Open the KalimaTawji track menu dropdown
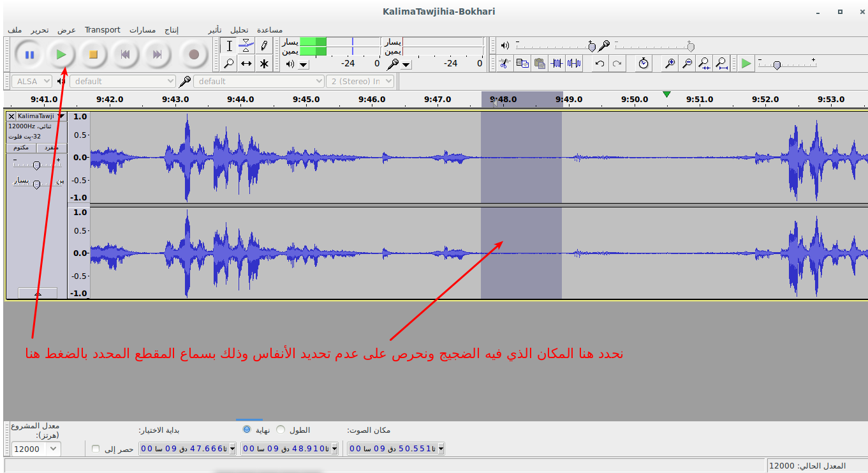Image resolution: width=868 pixels, height=473 pixels. [x=61, y=116]
